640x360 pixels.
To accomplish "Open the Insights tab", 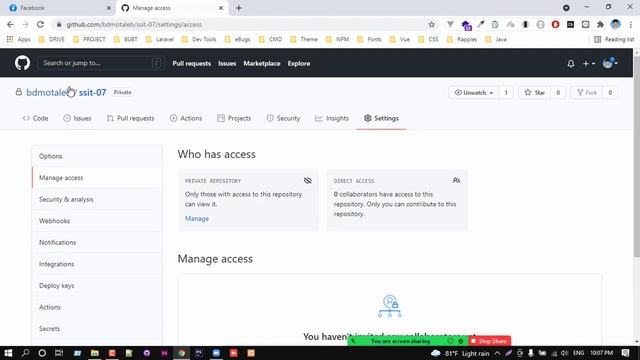I will [x=332, y=118].
